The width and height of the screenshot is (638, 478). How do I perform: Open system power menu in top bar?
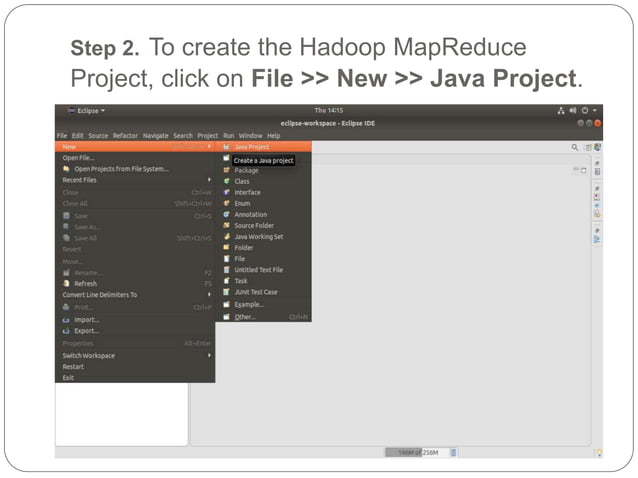point(588,110)
